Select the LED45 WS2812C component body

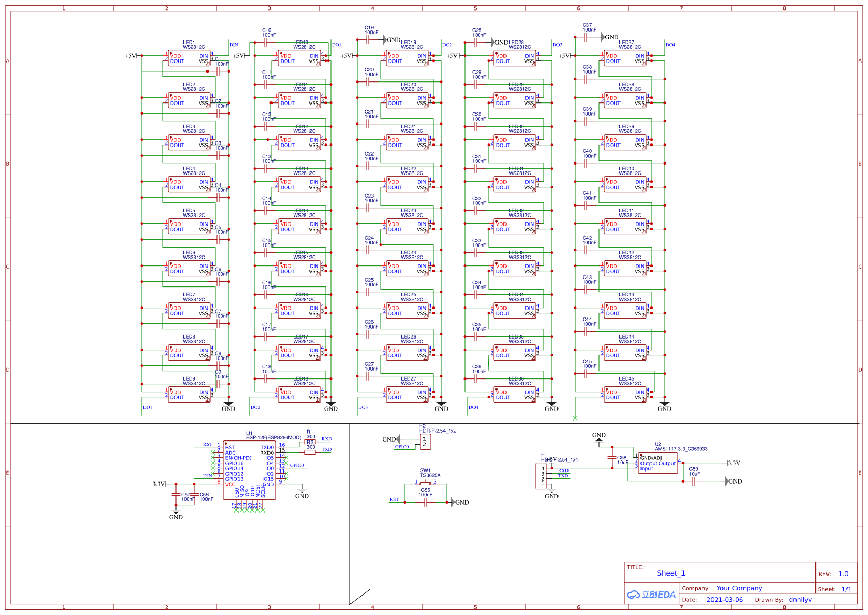click(625, 395)
